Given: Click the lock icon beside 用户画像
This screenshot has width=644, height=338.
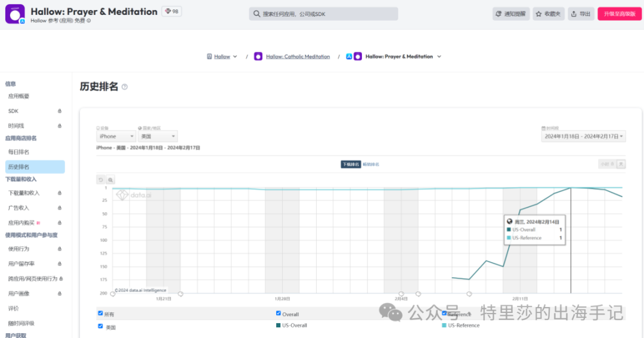Looking at the screenshot, I should 60,293.
